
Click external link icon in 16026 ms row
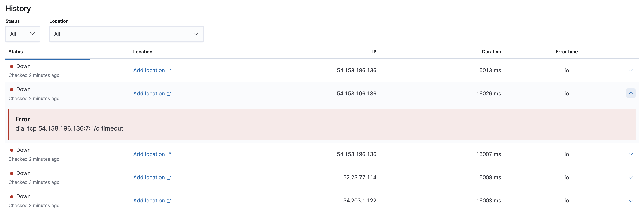pos(169,94)
